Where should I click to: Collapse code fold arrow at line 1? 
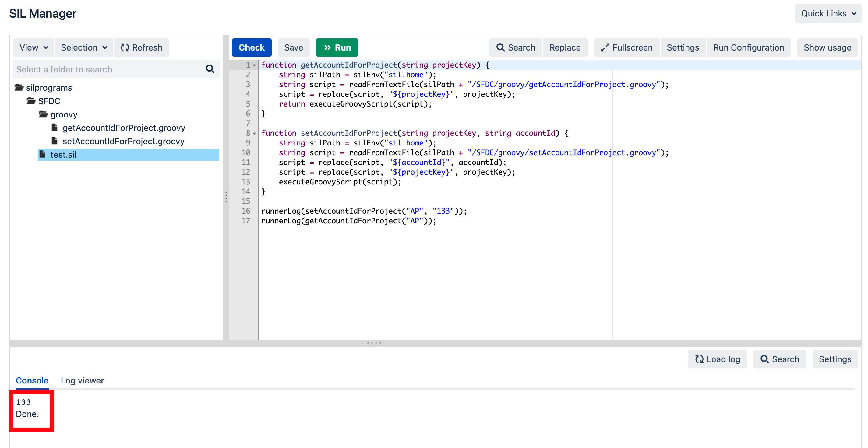pos(254,65)
